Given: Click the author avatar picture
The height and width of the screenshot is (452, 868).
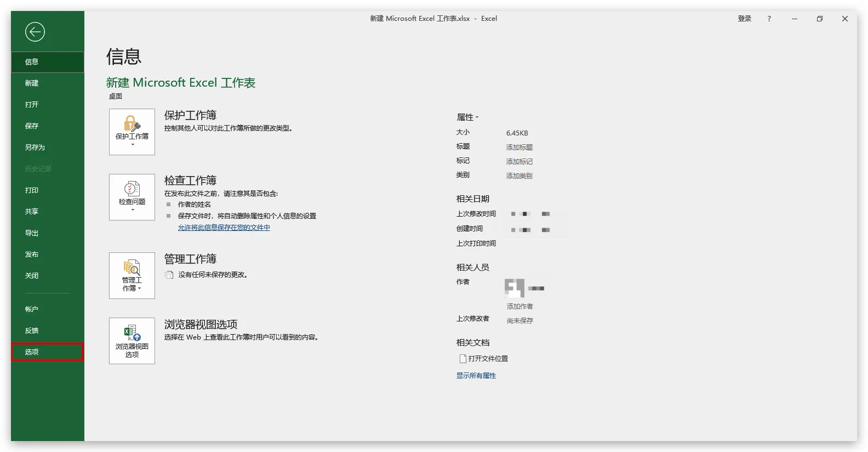Looking at the screenshot, I should (x=514, y=287).
